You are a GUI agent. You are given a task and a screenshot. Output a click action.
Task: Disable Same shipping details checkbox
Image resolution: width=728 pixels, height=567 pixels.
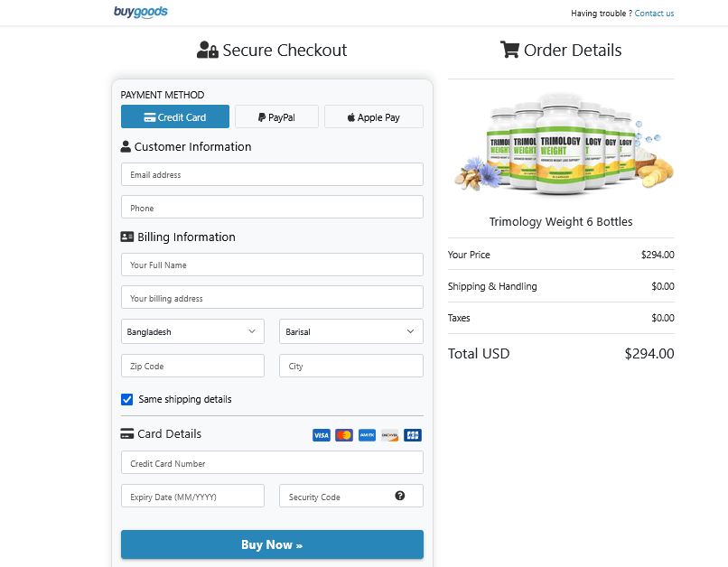(126, 399)
